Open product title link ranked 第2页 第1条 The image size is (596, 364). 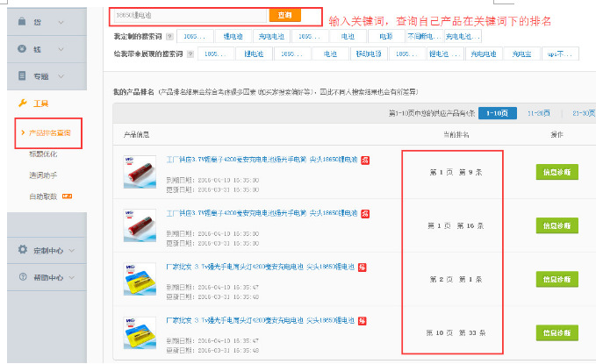click(261, 267)
